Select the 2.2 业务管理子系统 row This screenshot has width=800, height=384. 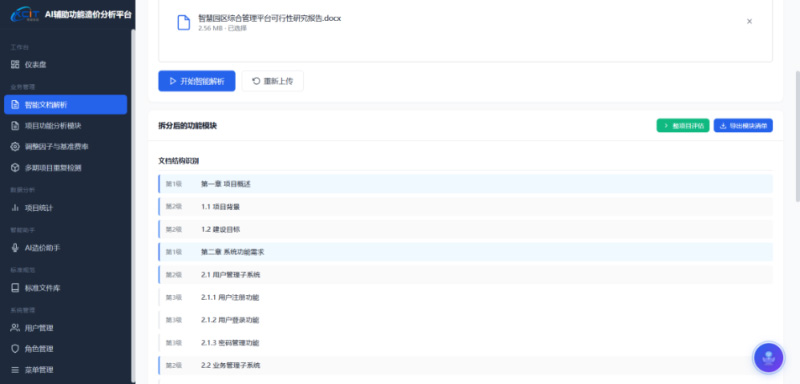point(465,365)
